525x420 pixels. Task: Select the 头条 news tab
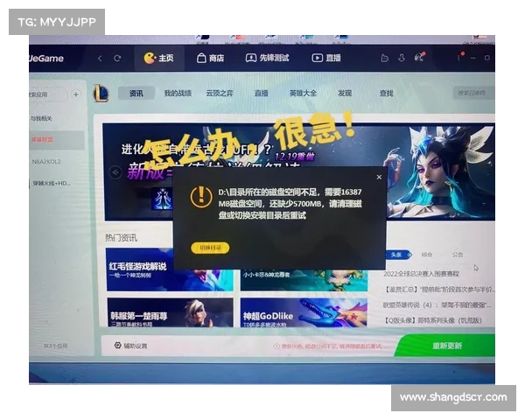pos(398,255)
